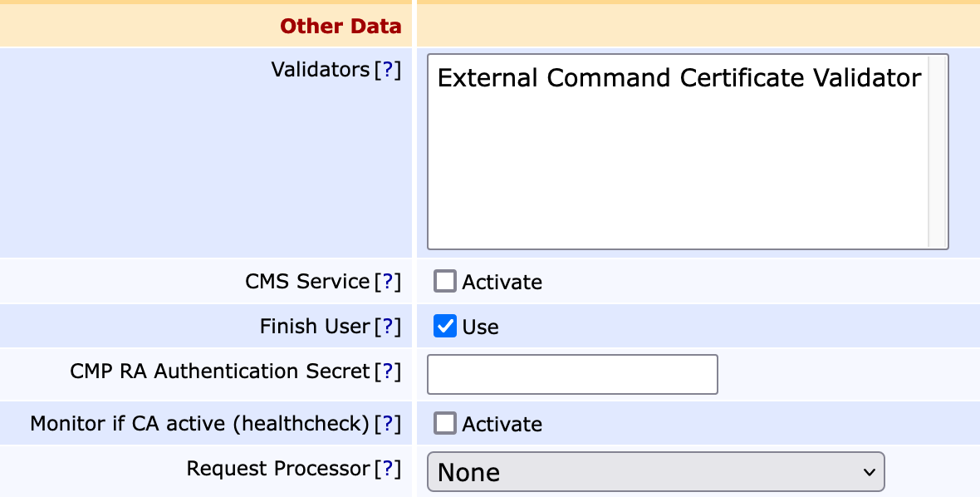Open help for CMP RA Authentication Secret
Image resolution: width=980 pixels, height=497 pixels.
[387, 372]
